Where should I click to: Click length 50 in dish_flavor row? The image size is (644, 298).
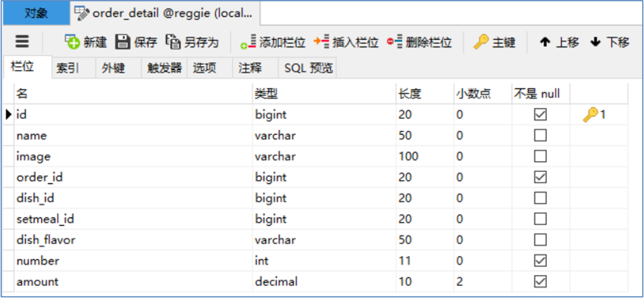(x=425, y=239)
